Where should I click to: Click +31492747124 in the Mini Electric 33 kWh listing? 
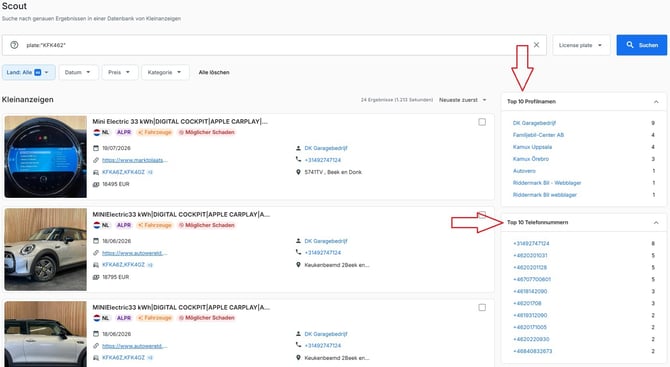tap(323, 160)
